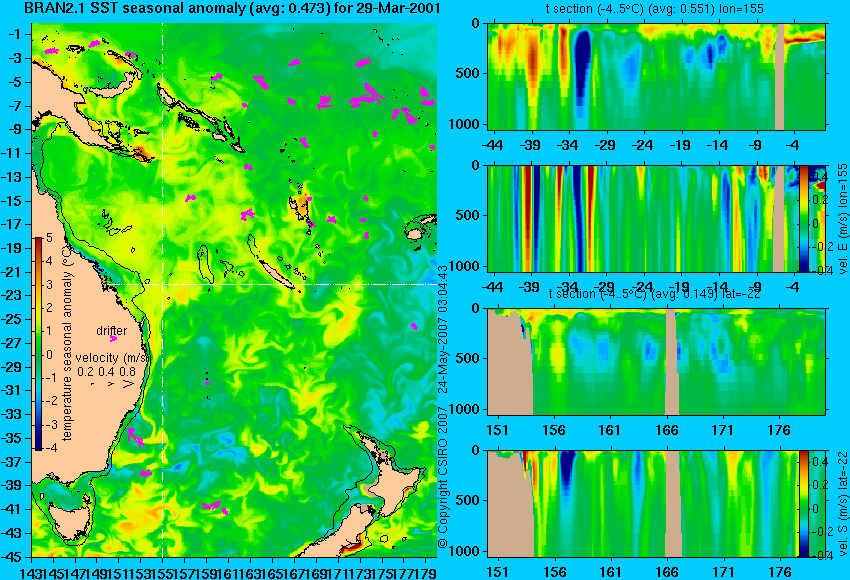This screenshot has height=580, width=850.
Task: Click '176' under the bottom southward velocity section
Action: 780,572
